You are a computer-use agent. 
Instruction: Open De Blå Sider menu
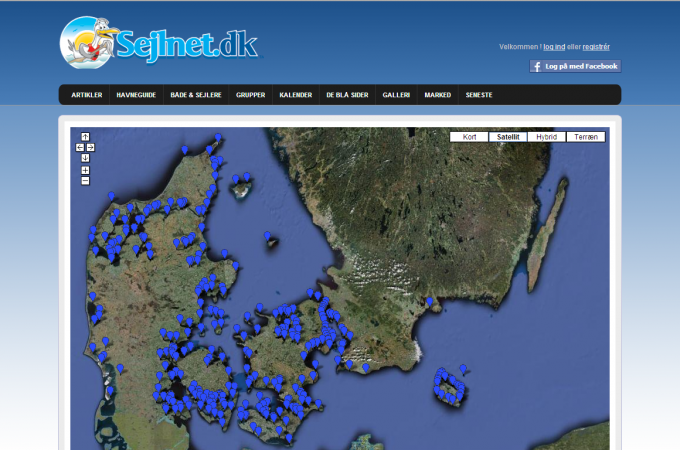[347, 95]
